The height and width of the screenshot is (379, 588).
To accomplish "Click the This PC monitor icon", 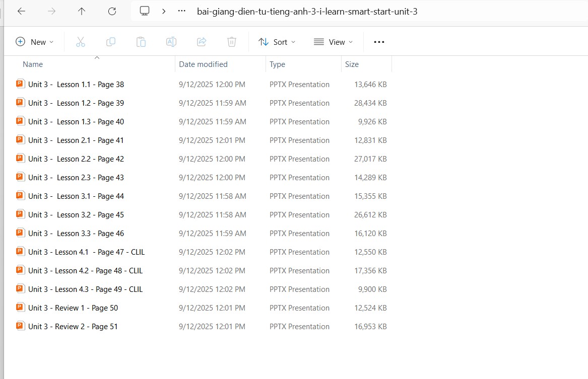I will 145,11.
